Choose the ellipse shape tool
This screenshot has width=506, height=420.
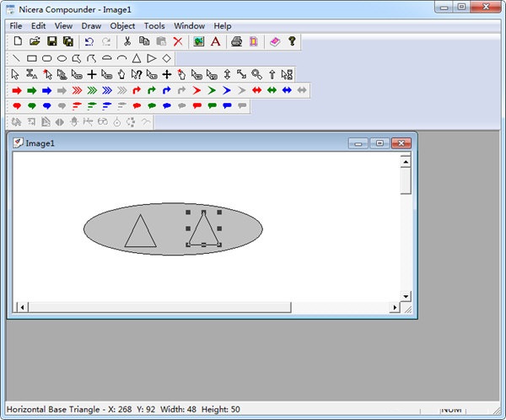coord(62,58)
